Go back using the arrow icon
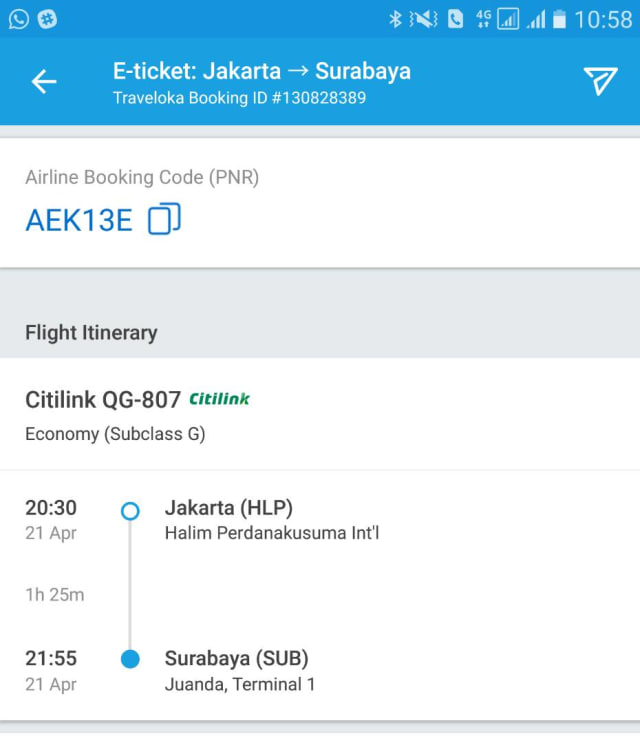Image resolution: width=640 pixels, height=743 pixels. click(x=44, y=82)
